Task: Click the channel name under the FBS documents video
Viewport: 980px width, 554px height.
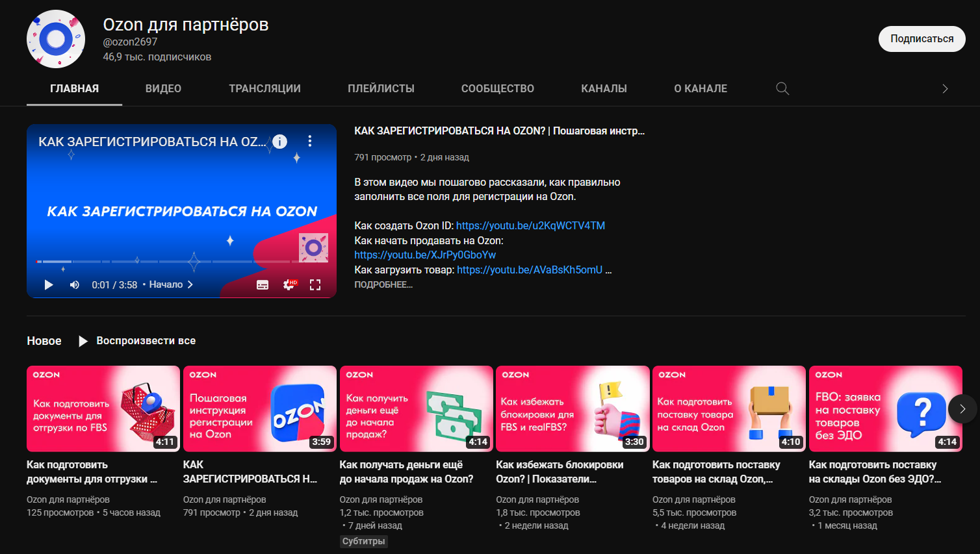Action: [x=68, y=499]
